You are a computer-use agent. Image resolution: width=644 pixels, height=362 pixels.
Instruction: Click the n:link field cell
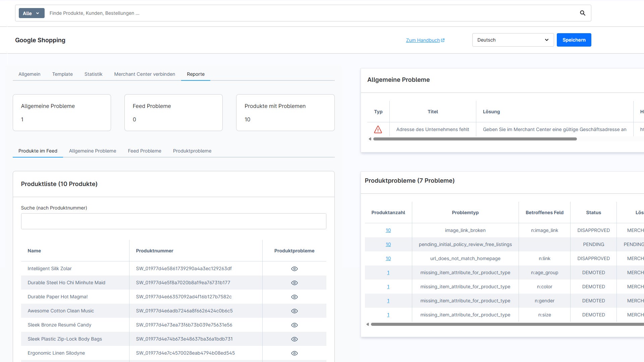[x=544, y=258]
